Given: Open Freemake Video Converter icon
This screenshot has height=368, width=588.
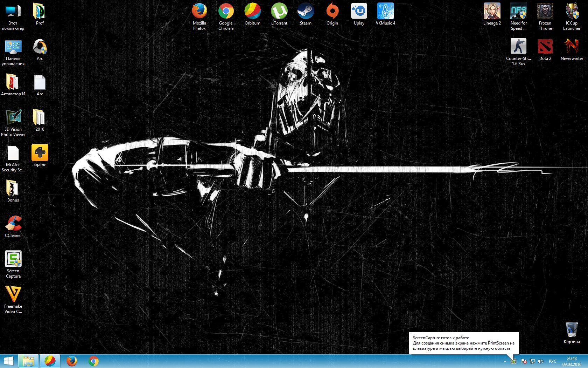Looking at the screenshot, I should tap(13, 300).
